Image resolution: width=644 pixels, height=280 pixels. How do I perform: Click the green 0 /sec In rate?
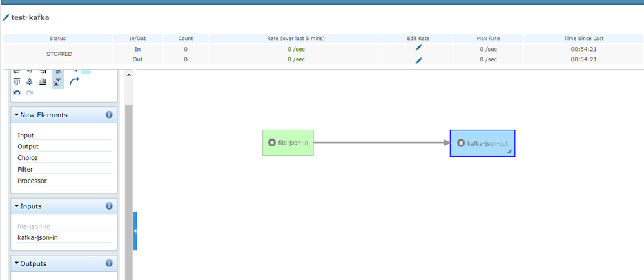coord(296,49)
